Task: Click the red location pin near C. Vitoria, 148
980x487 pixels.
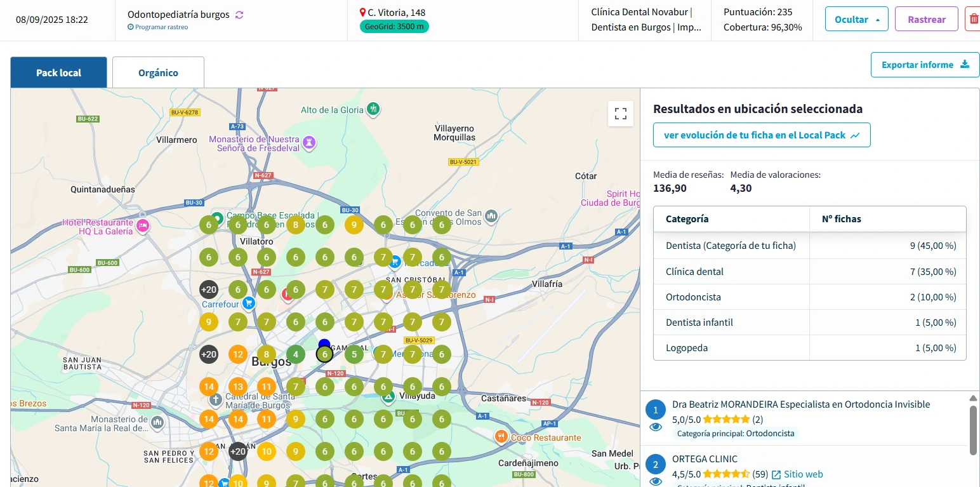Action: pyautogui.click(x=363, y=13)
